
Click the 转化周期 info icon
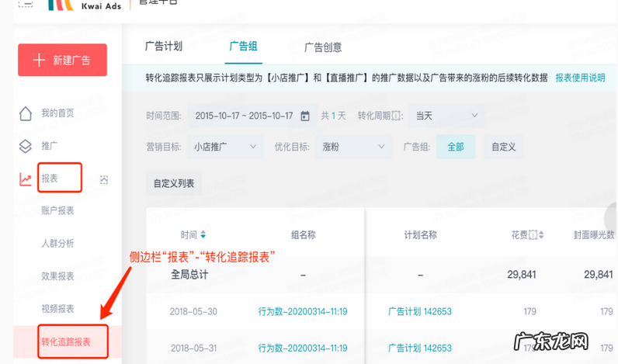pyautogui.click(x=396, y=116)
